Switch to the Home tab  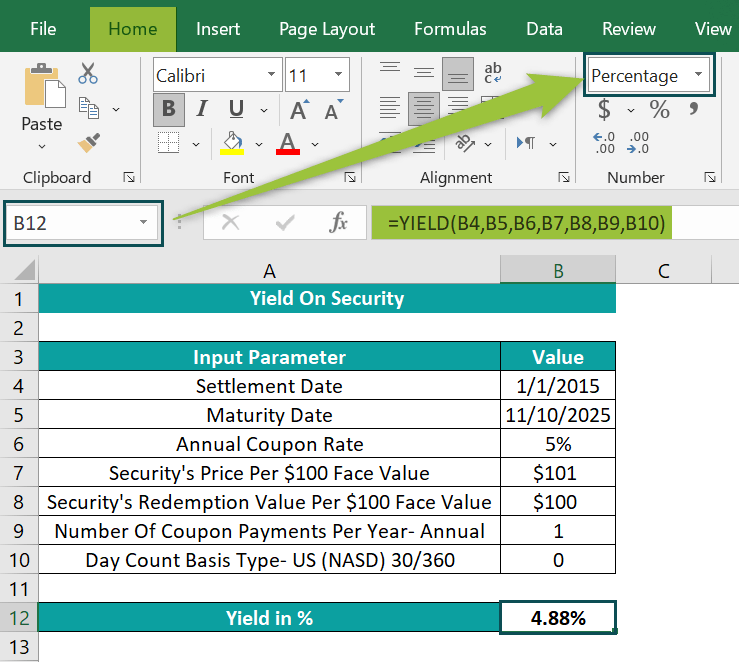pyautogui.click(x=132, y=29)
